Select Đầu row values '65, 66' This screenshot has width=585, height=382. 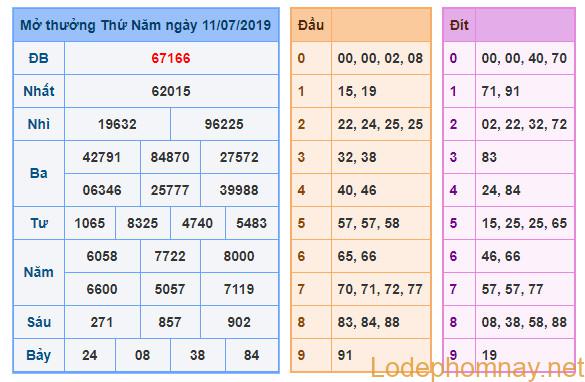[x=357, y=257]
